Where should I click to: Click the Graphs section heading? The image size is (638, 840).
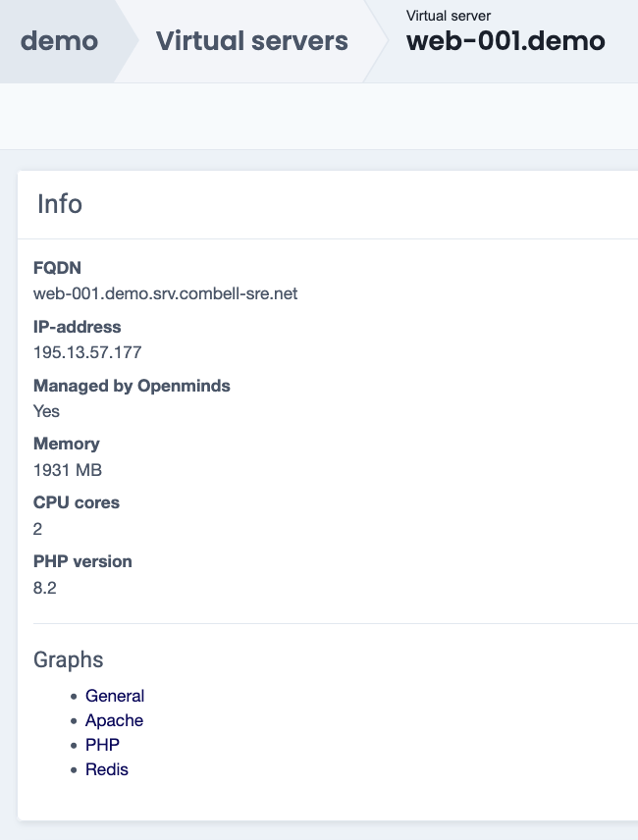68,659
